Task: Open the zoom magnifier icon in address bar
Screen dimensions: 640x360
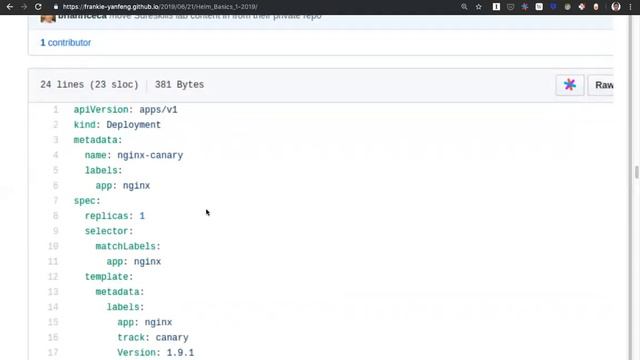Action: (464, 7)
